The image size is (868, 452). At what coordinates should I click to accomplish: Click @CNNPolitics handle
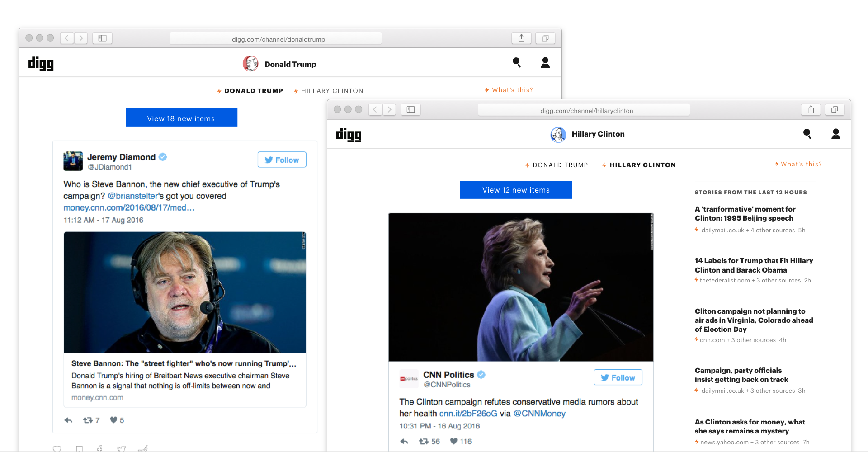(x=447, y=385)
